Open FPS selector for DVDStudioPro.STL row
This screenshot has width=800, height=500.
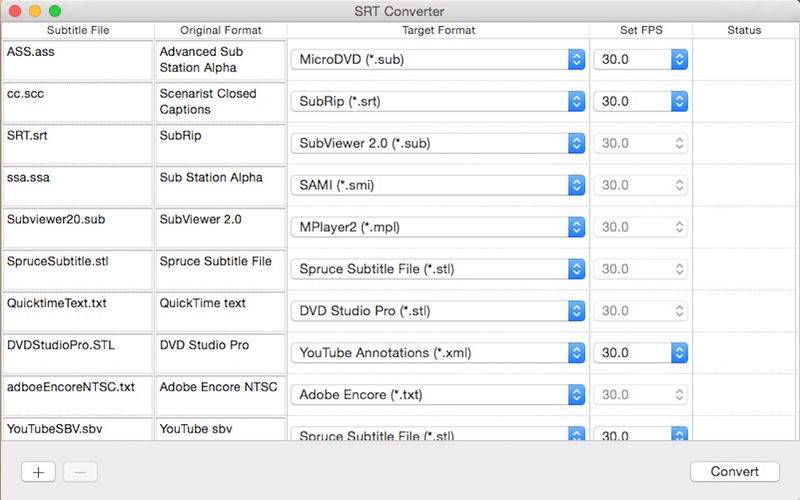(x=640, y=353)
